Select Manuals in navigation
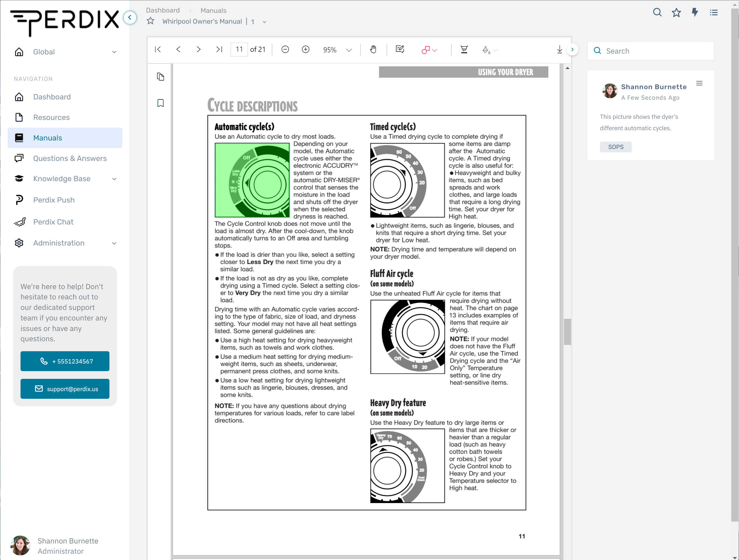This screenshot has width=739, height=560. coord(65,138)
